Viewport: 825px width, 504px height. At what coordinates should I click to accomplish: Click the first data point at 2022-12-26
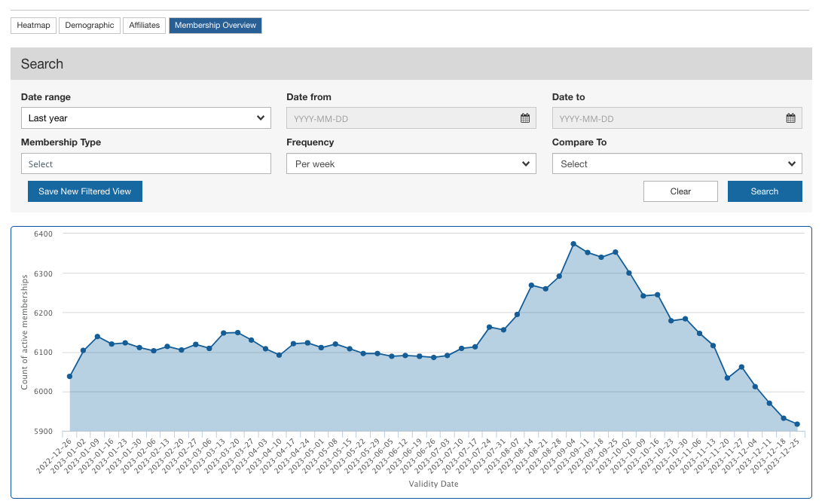[x=69, y=377]
